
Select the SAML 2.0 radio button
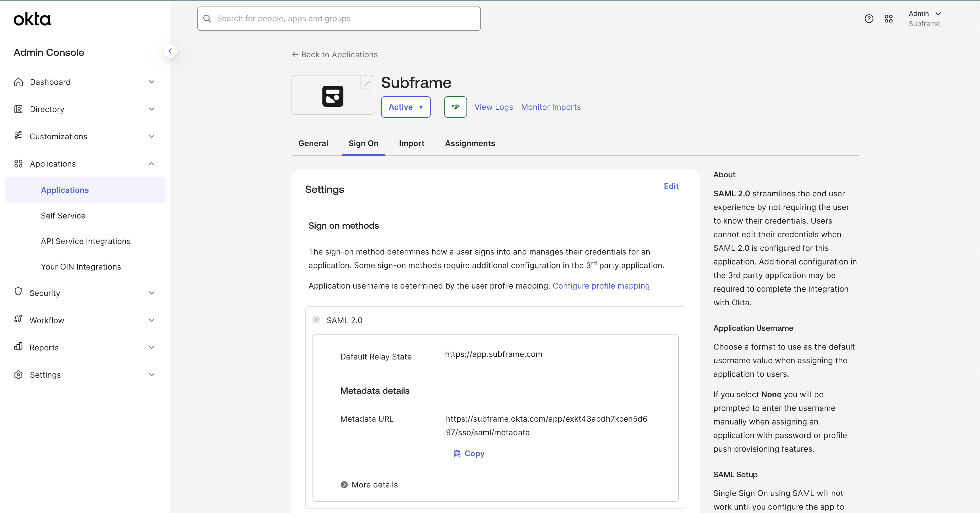pos(316,320)
